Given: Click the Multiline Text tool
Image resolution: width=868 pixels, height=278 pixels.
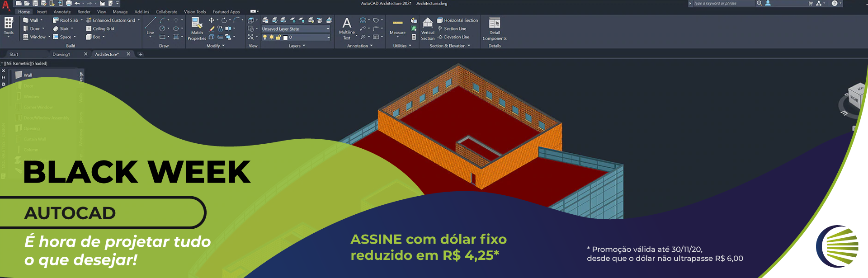Looking at the screenshot, I should [347, 28].
